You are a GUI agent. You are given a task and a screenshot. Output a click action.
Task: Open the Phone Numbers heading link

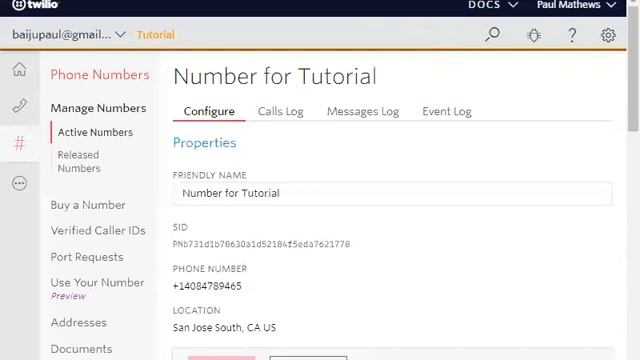[x=100, y=75]
